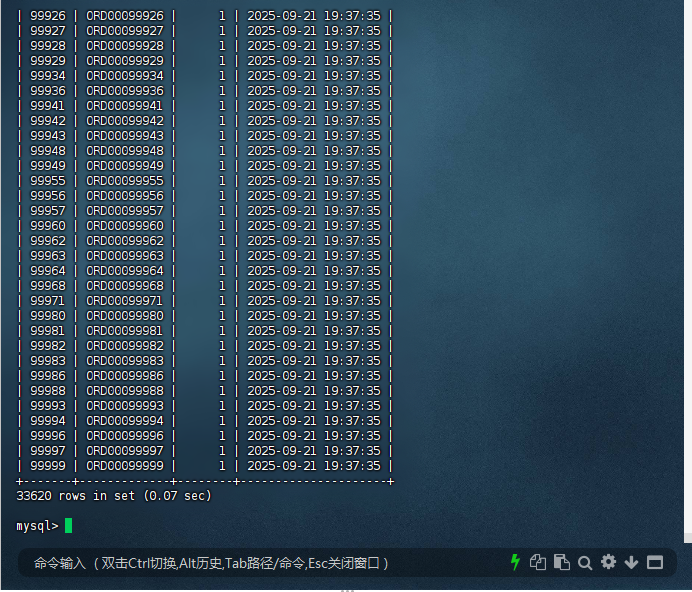Select order number ORD00099981
The height and width of the screenshot is (592, 692).
point(125,331)
